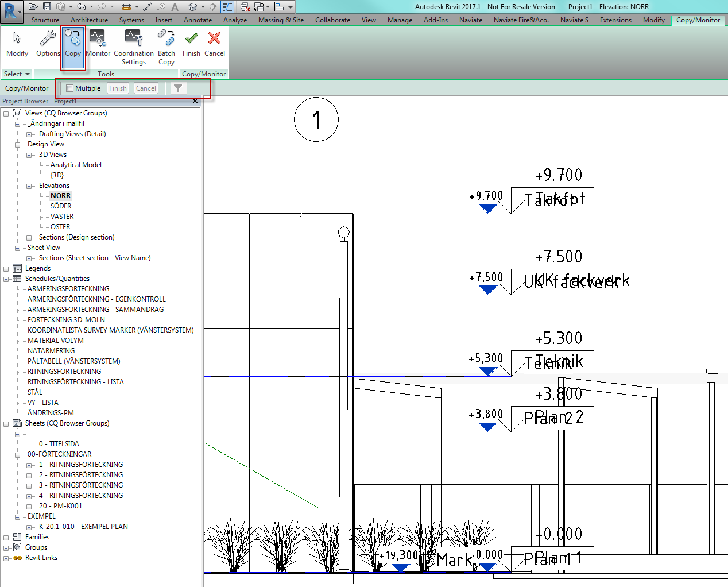Click the Save icon in quick access toolbar
Image resolution: width=728 pixels, height=587 pixels.
[47, 7]
